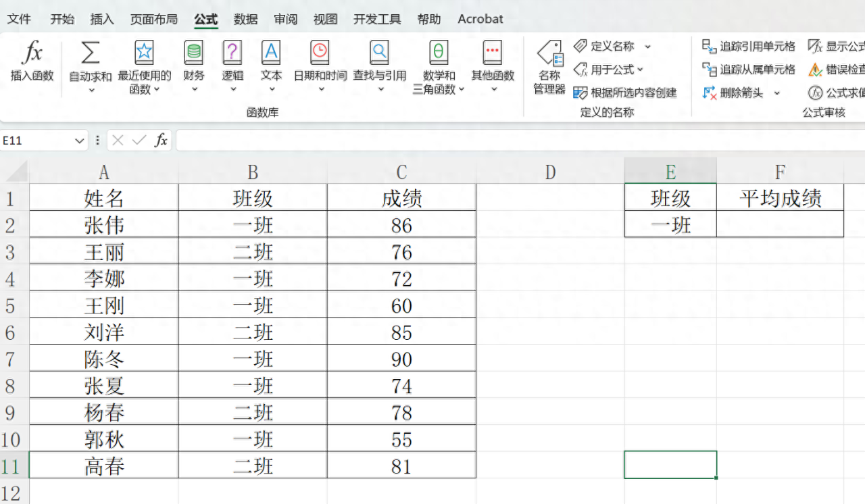
Task: Expand Remove Arrows (删除箭头) dropdown arrow
Action: point(776,93)
